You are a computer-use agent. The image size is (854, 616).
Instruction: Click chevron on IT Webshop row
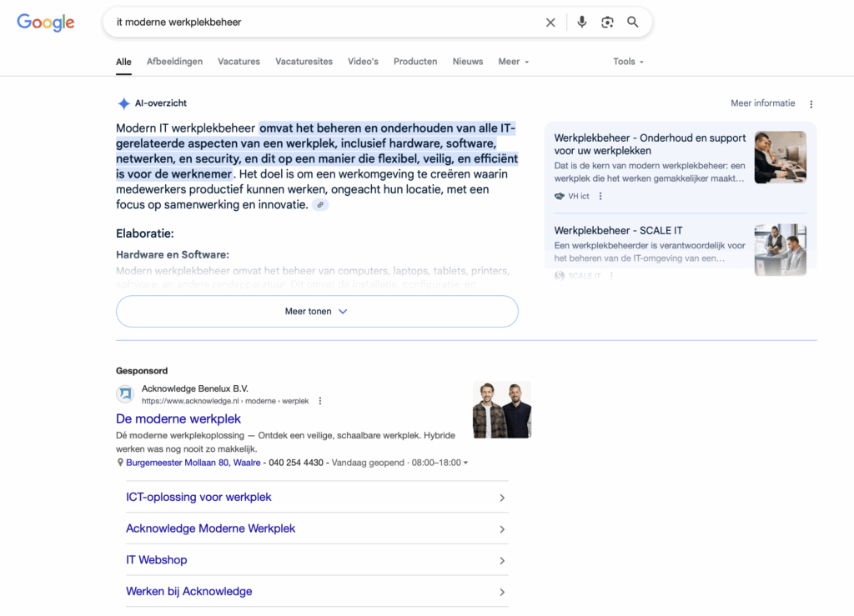tap(502, 561)
